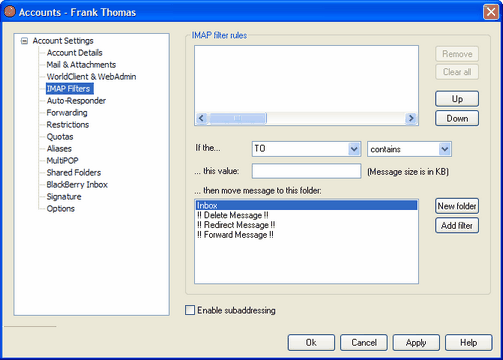This screenshot has height=360, width=503.
Task: Close the Accounts dialog window
Action: (491, 12)
